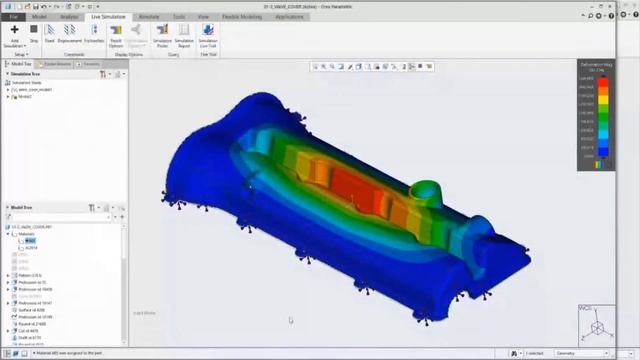
Task: Open the Simulation Report
Action: 184,36
